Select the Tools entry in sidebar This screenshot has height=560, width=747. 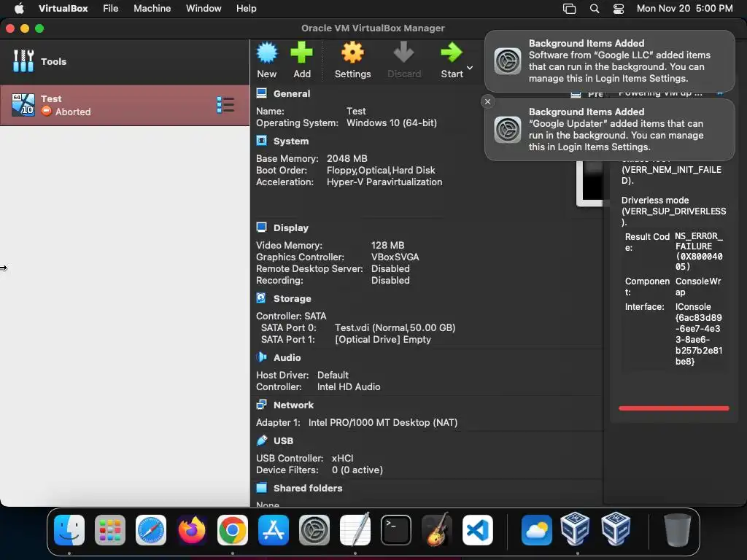[x=125, y=61]
